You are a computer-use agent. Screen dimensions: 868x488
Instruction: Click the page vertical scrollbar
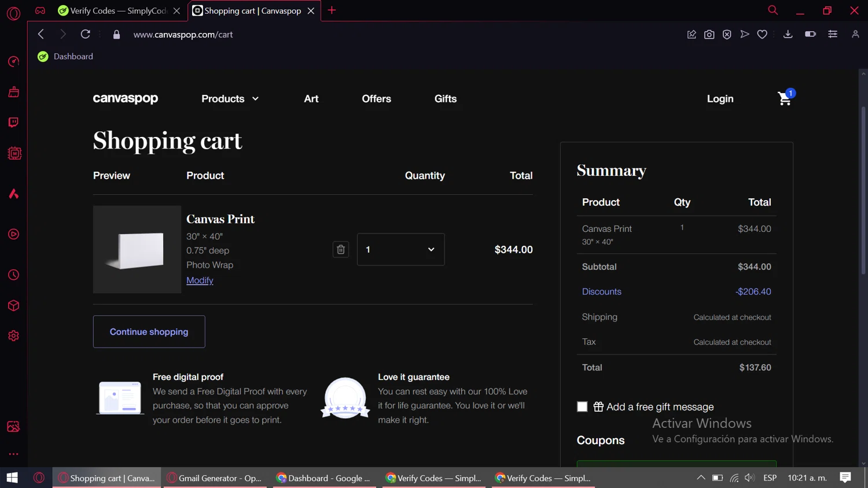click(863, 191)
